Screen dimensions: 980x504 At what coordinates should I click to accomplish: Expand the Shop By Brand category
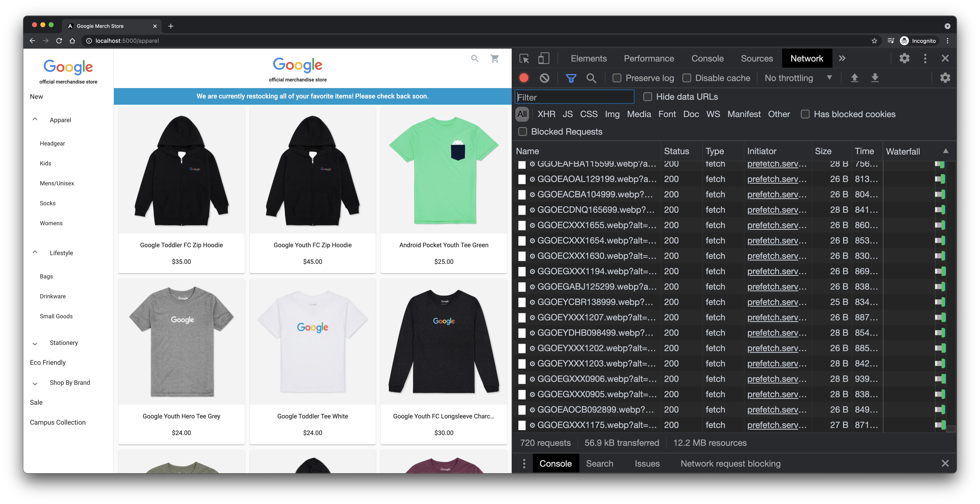click(x=35, y=384)
